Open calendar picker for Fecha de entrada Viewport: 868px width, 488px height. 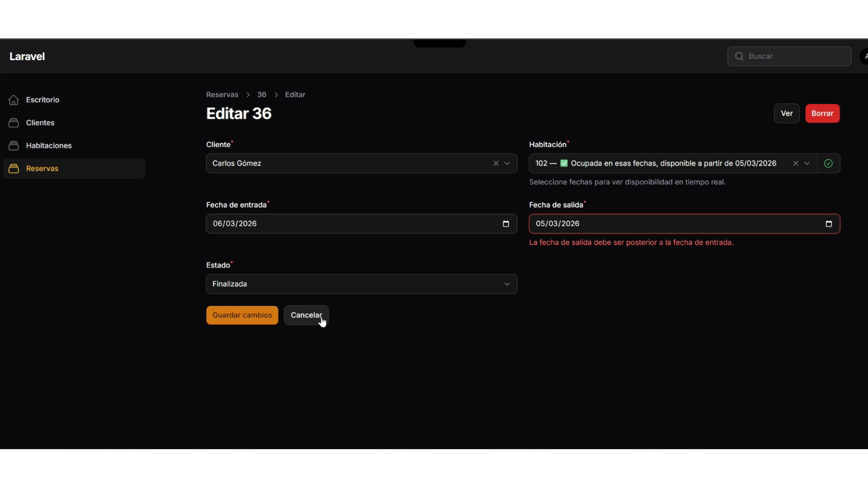coord(506,224)
